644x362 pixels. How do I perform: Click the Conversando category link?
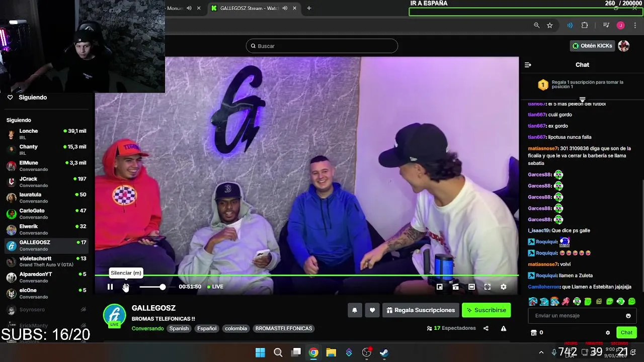coord(147,328)
